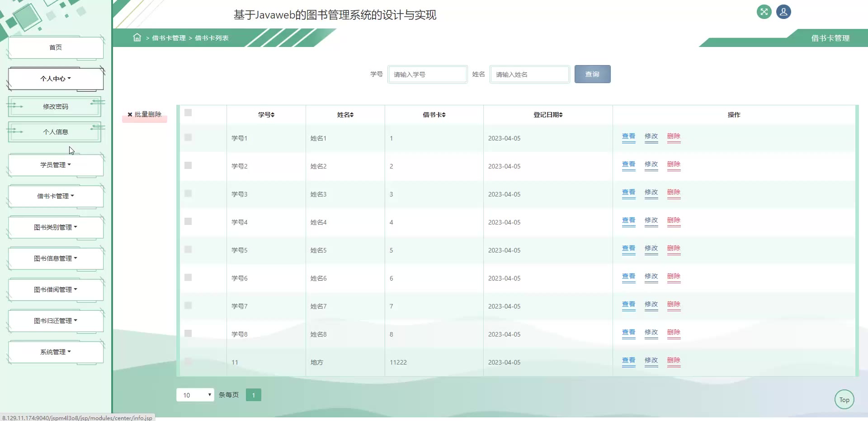Check the select-all checkbox in table header

tap(188, 112)
